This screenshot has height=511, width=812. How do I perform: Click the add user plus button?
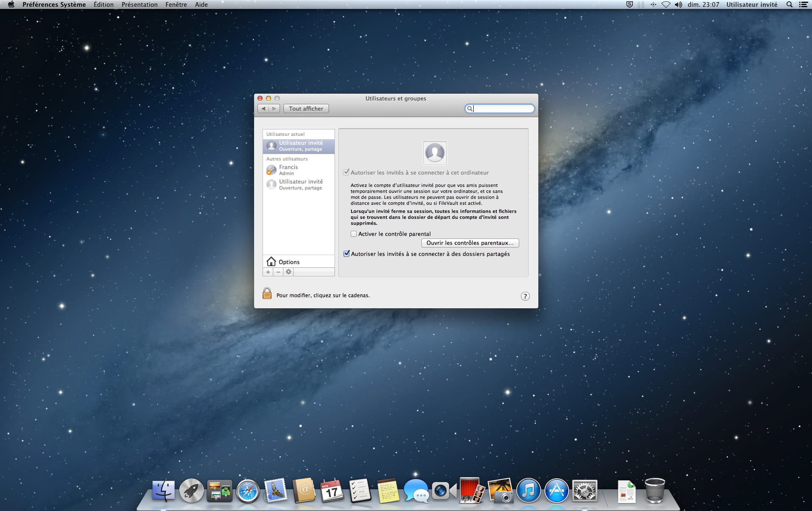(268, 272)
